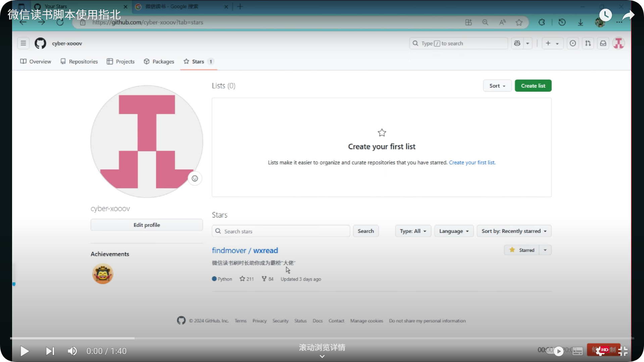Open the create new plus menu
The height and width of the screenshot is (362, 644).
[552, 43]
